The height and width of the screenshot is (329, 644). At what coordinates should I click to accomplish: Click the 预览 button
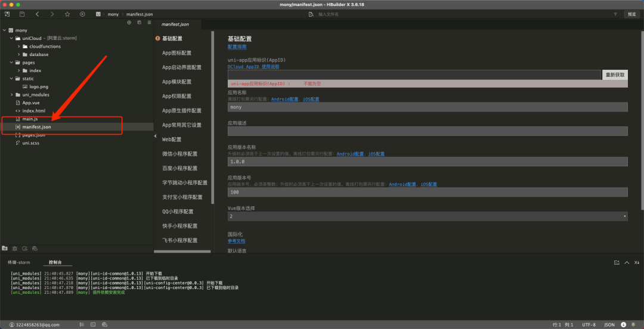631,14
